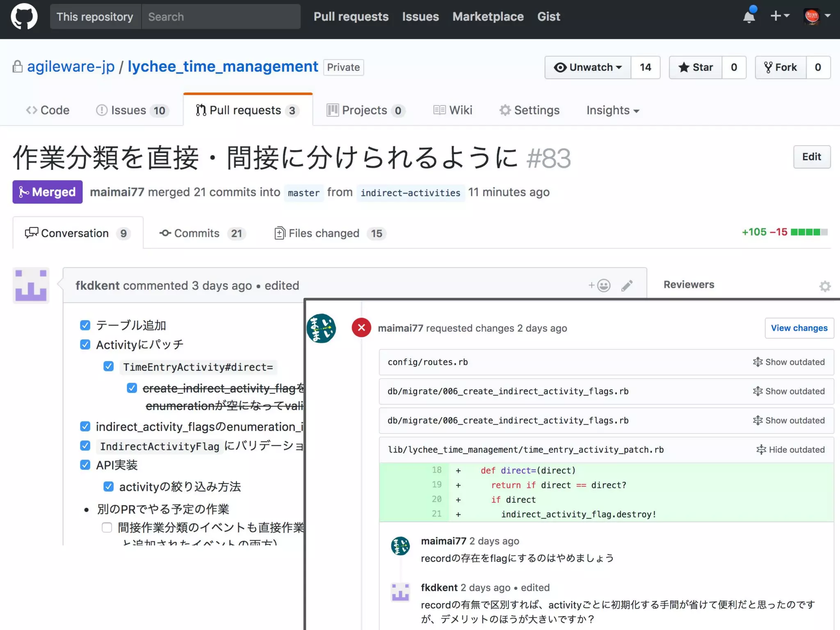The image size is (840, 630).
Task: Open the Unwatch dropdown
Action: click(x=588, y=67)
